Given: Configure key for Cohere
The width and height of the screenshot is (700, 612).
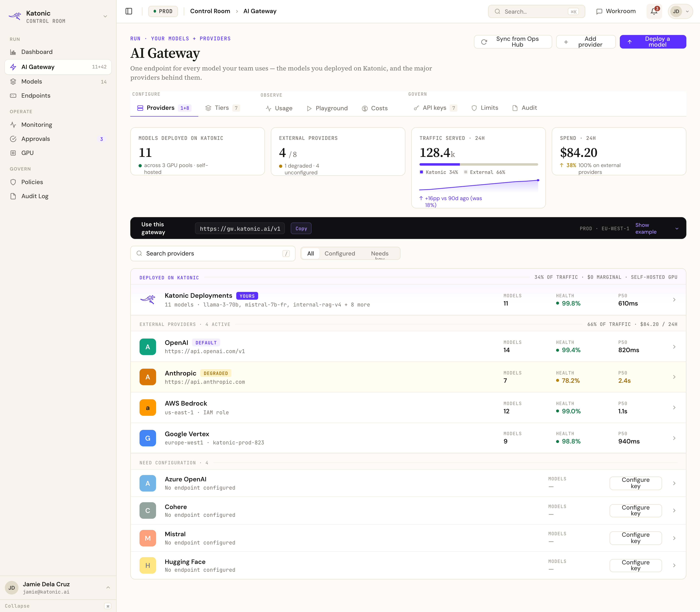Looking at the screenshot, I should [x=635, y=511].
